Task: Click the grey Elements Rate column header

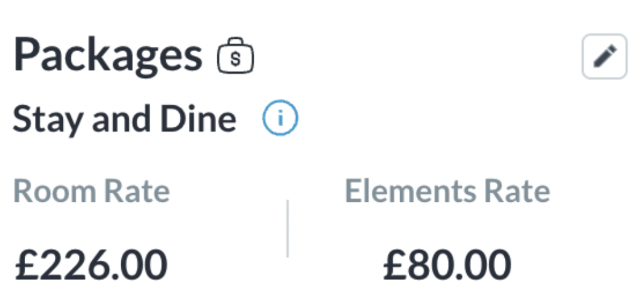Action: tap(447, 191)
